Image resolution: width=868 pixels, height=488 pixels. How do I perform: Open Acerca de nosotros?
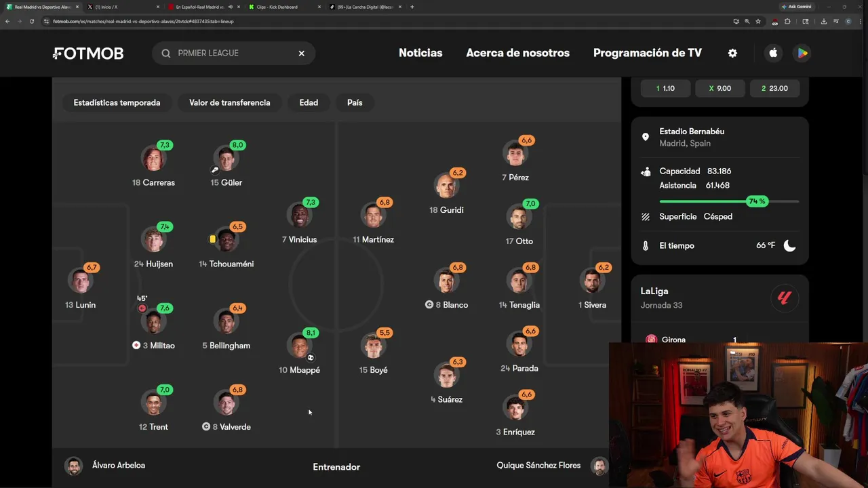[517, 53]
